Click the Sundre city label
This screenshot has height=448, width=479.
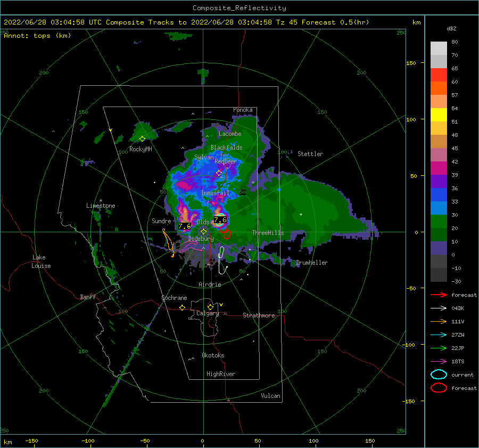161,221
